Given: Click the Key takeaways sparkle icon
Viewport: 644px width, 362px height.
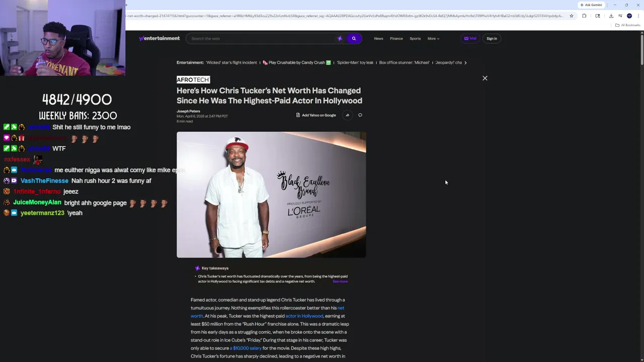Looking at the screenshot, I should (x=197, y=268).
